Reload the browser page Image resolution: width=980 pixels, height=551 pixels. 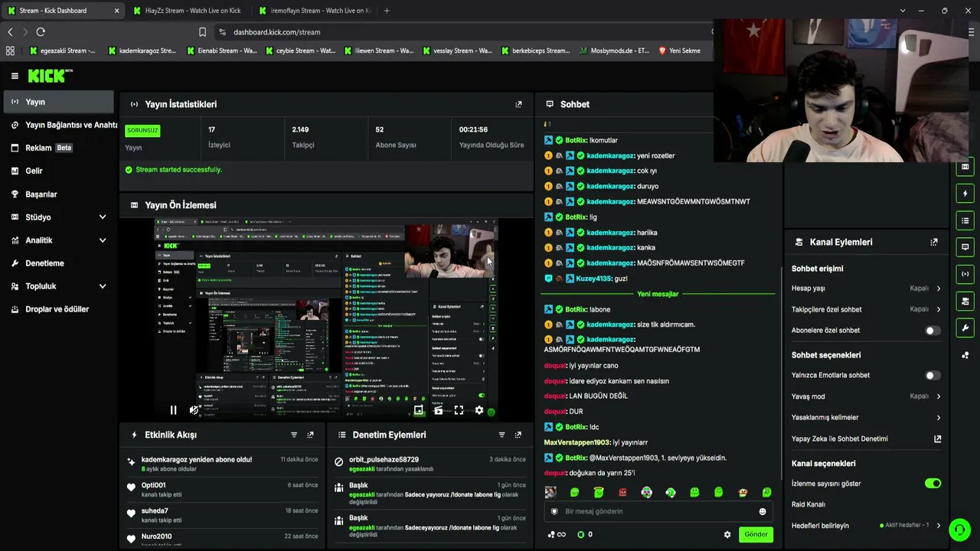tap(41, 32)
